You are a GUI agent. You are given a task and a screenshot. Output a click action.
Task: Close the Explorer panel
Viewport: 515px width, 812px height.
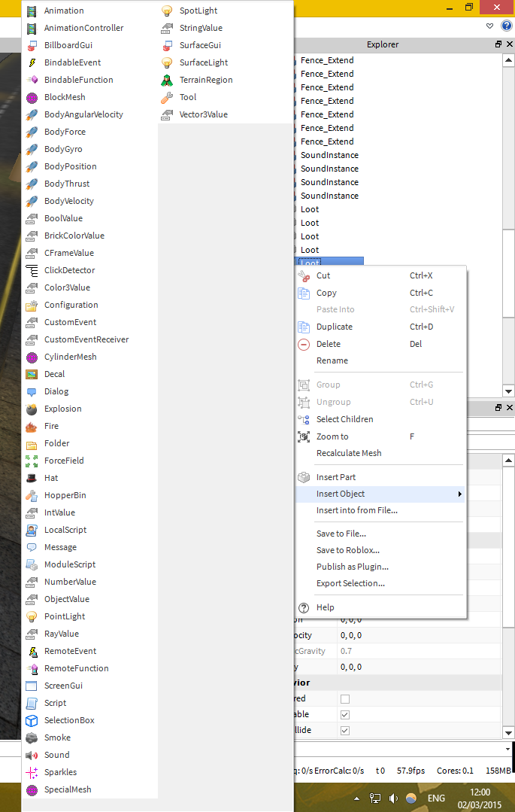[509, 44]
